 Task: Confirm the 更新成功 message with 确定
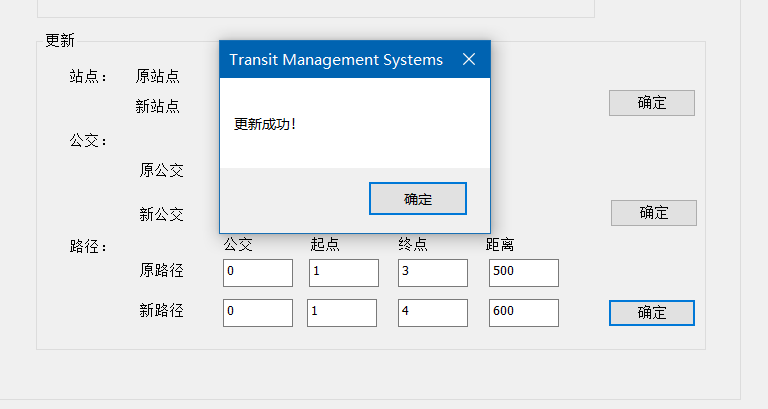point(418,198)
